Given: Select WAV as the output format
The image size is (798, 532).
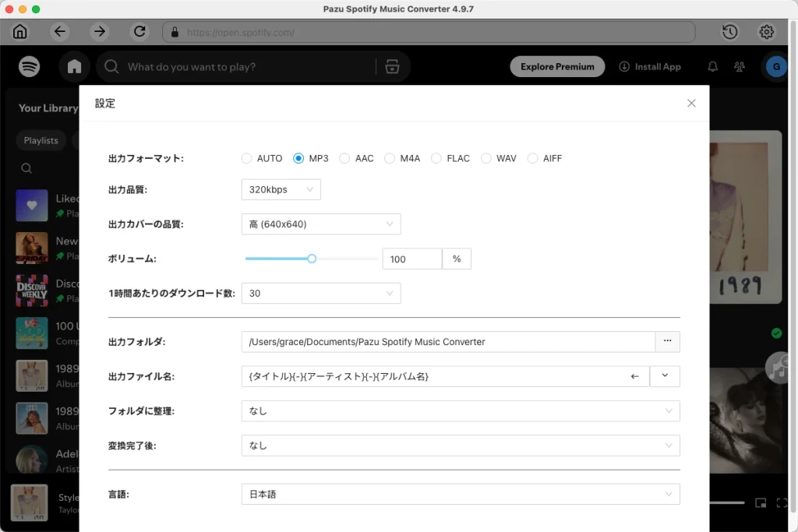Looking at the screenshot, I should tap(485, 158).
